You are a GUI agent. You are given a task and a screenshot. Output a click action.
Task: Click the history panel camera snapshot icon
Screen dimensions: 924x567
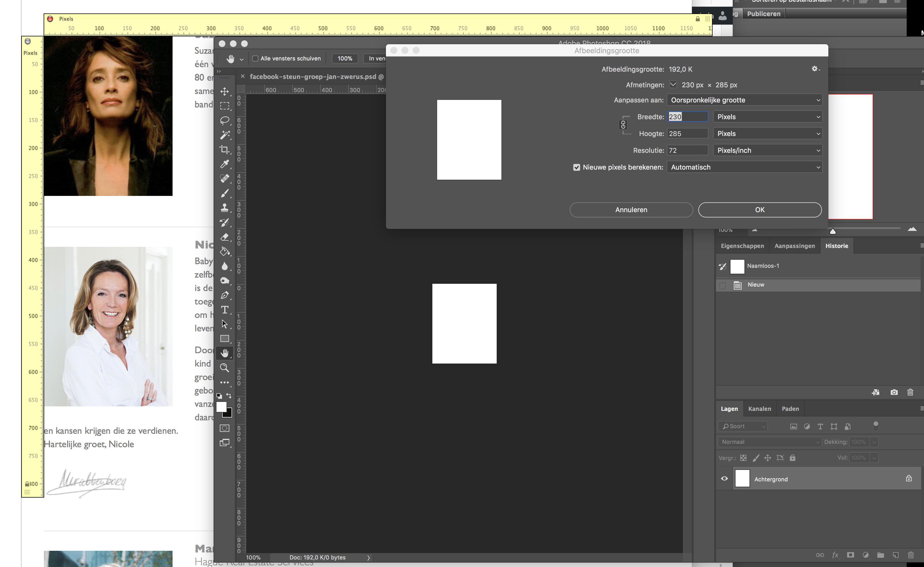(x=894, y=392)
